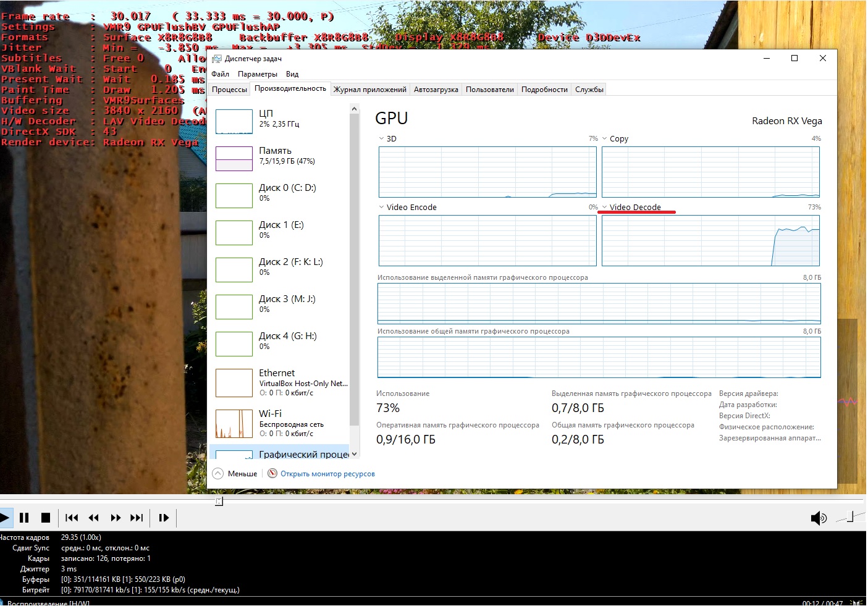Screen dimensions: 868x606
Task: Rewind the video with the decrease speed icon
Action: pos(94,518)
